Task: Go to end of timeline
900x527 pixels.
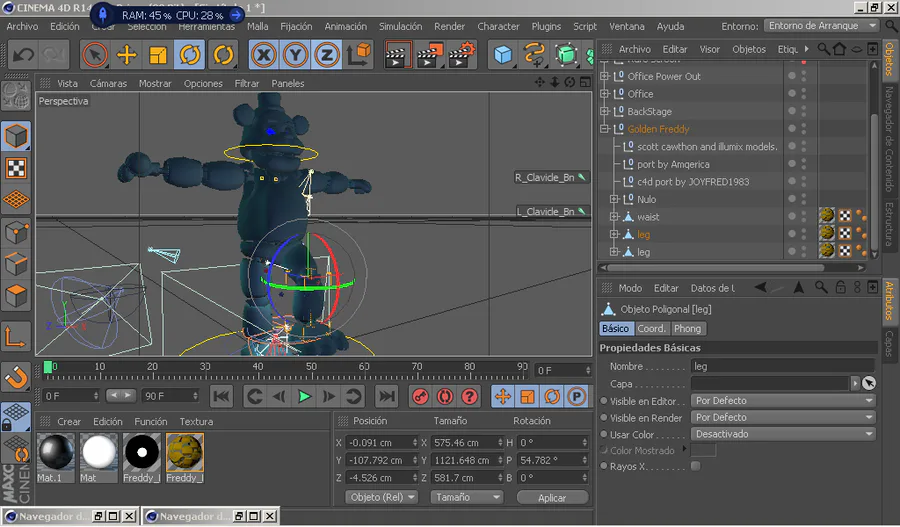Action: pos(387,396)
